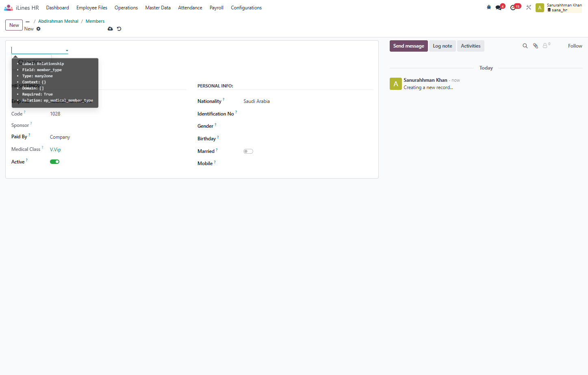Click the user avatar in top bar
Screen dimensions: 588x375
[x=540, y=8]
